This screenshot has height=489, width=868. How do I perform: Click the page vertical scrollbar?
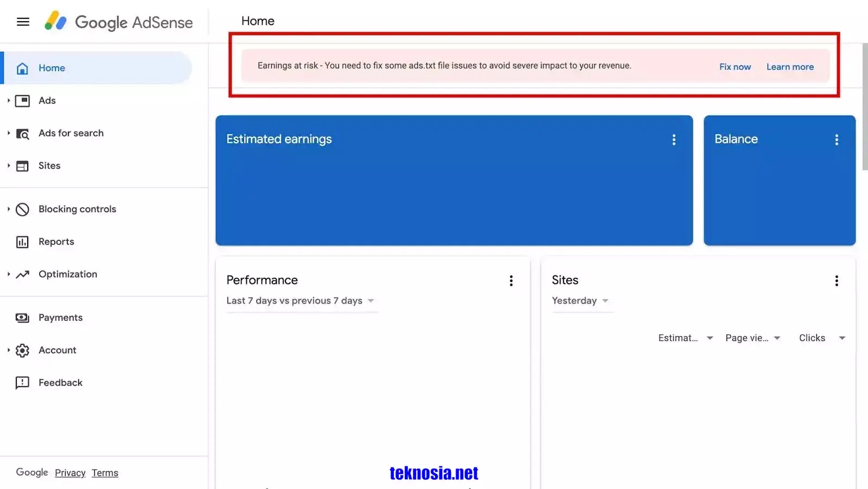(x=865, y=107)
